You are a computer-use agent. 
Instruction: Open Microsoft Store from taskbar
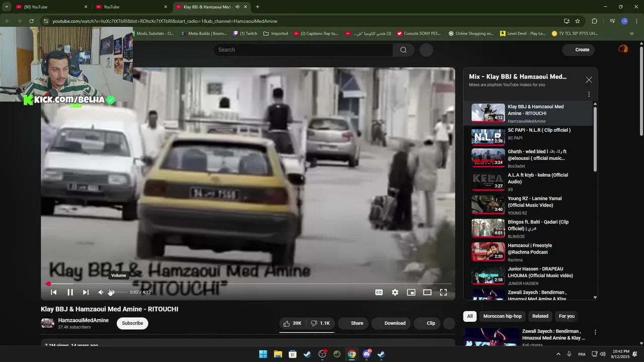[292, 354]
